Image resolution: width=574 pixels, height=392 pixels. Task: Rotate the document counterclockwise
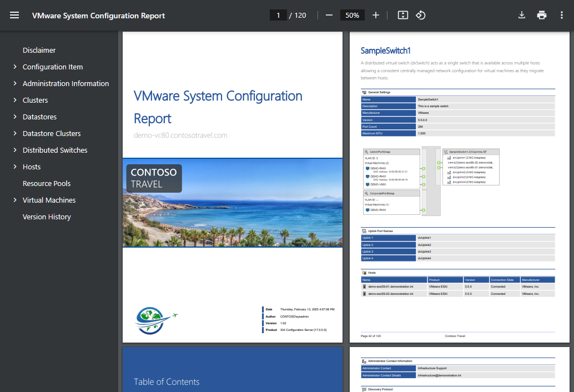[421, 15]
